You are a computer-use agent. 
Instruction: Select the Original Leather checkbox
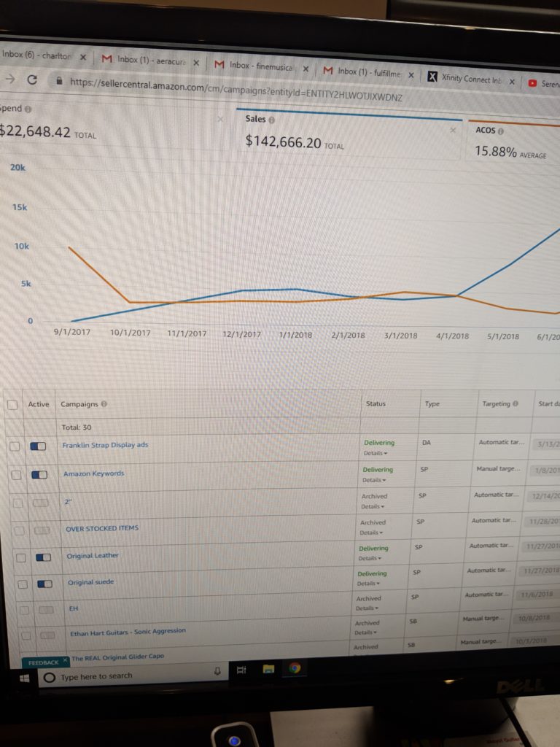(21, 557)
